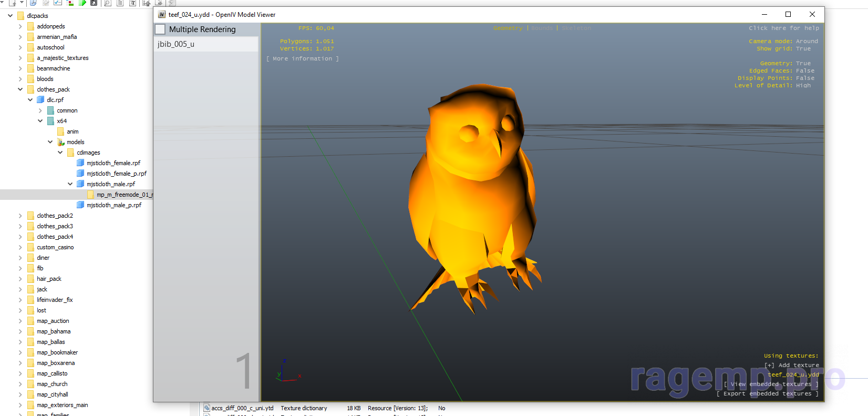Click the dlc.rpf archive icon
Viewport: 868px width, 416px height.
pyautogui.click(x=40, y=100)
